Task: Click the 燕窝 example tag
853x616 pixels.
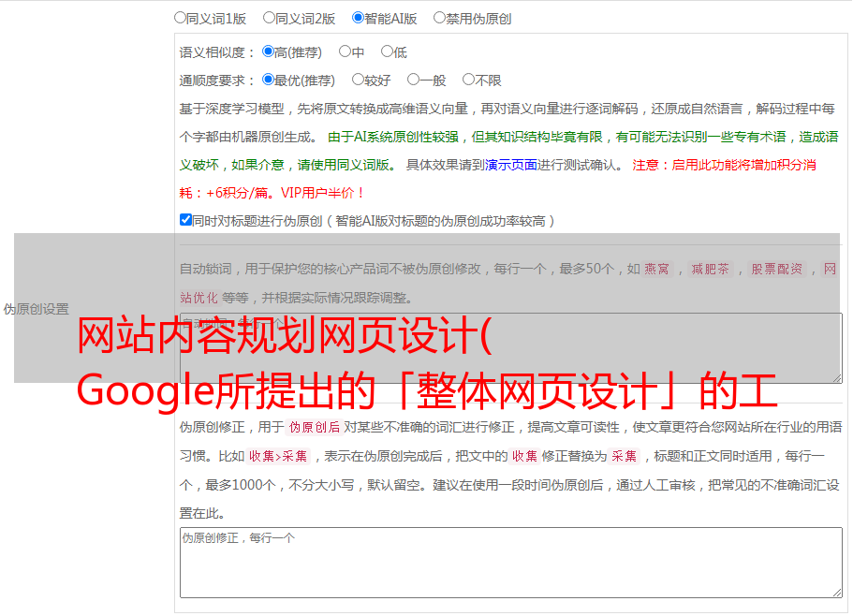Action: (x=656, y=269)
